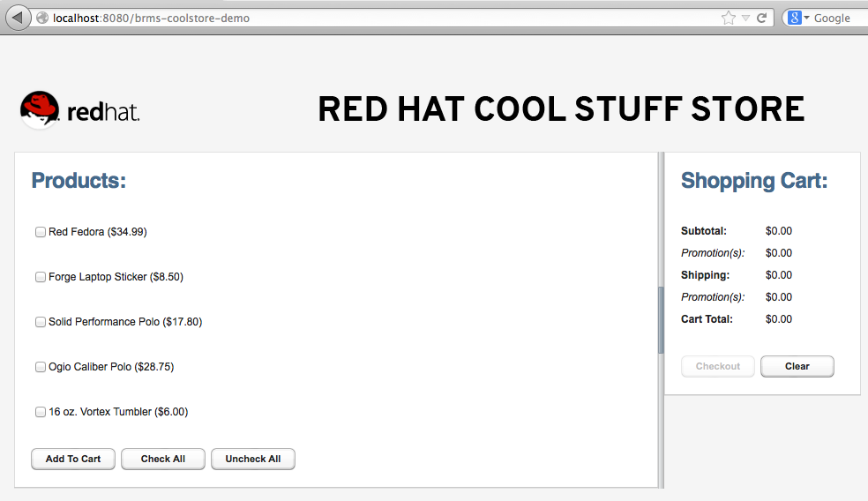Click the browser Back arrow button
868x501 pixels.
pyautogui.click(x=18, y=18)
